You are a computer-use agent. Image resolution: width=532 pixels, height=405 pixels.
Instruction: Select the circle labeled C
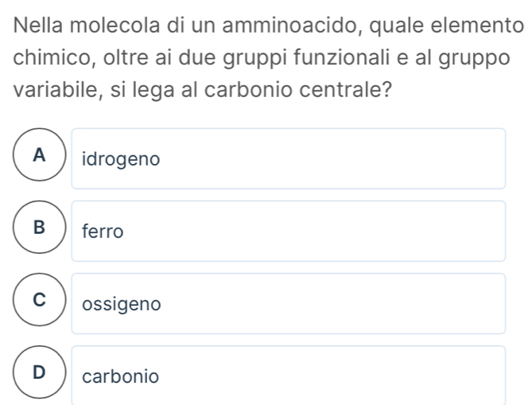click(x=38, y=304)
